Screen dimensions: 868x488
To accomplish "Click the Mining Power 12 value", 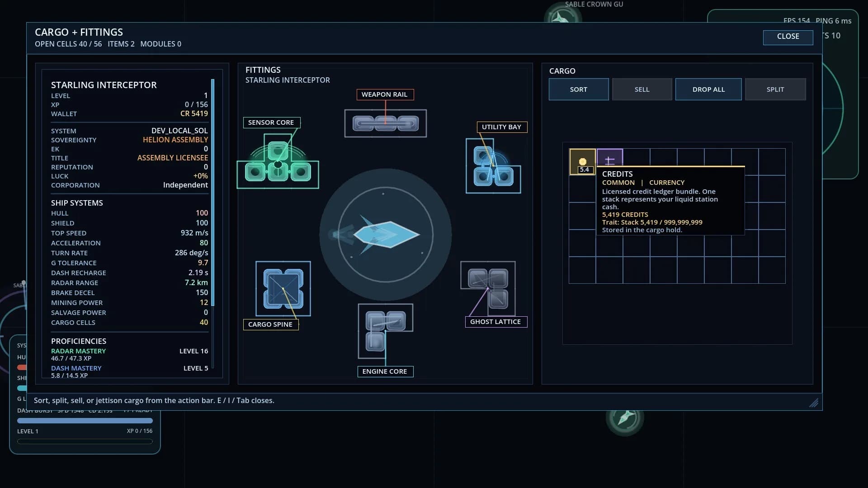I will [x=204, y=303].
